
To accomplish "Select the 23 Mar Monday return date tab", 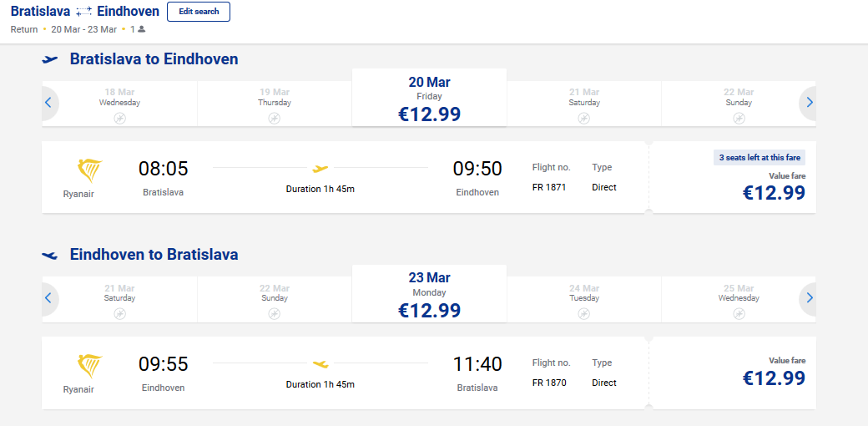I will (429, 293).
